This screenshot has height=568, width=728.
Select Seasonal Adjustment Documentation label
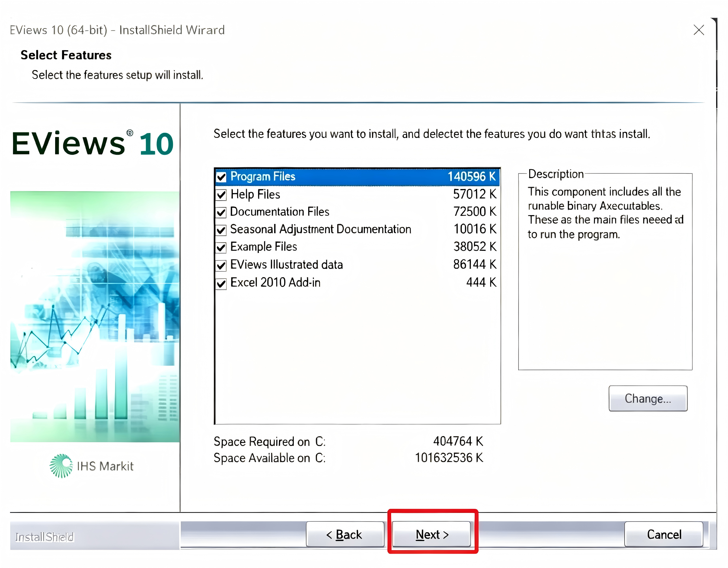pyautogui.click(x=320, y=229)
